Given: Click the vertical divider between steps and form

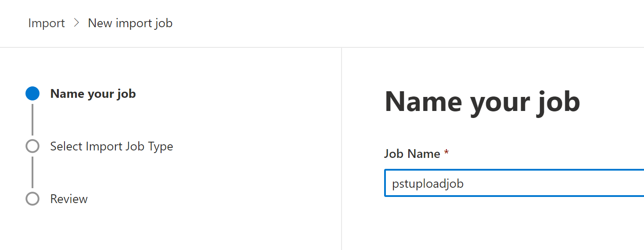Looking at the screenshot, I should [x=342, y=149].
